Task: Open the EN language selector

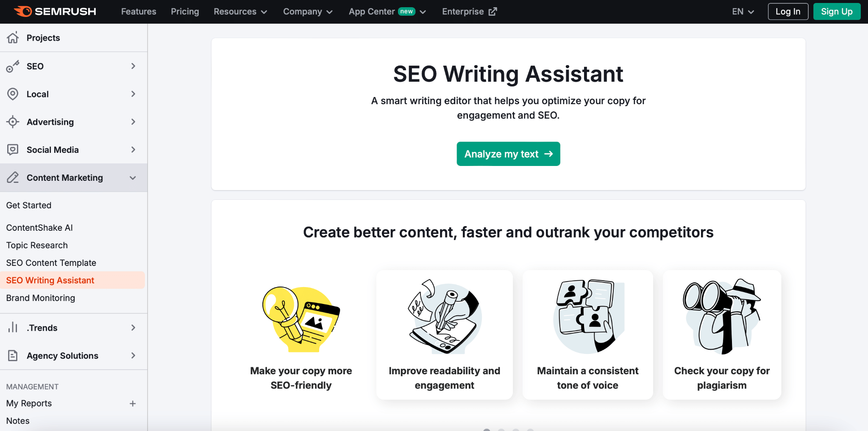Action: (742, 11)
